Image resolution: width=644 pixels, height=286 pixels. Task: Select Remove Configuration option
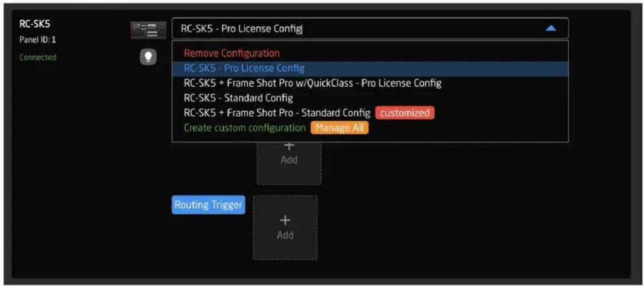point(232,53)
